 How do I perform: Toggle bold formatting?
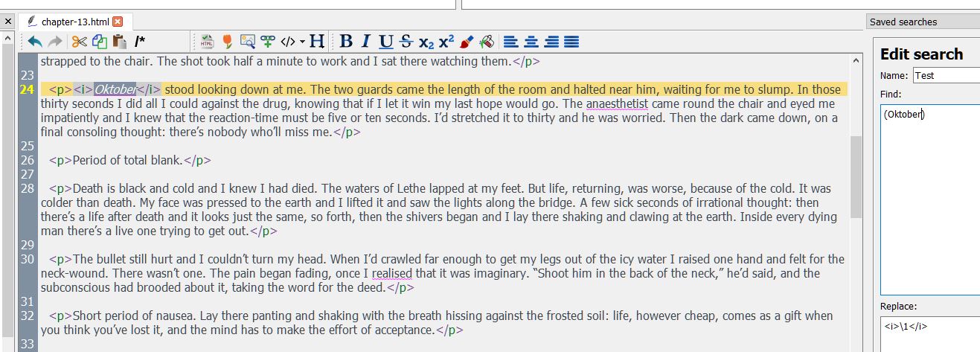point(346,42)
